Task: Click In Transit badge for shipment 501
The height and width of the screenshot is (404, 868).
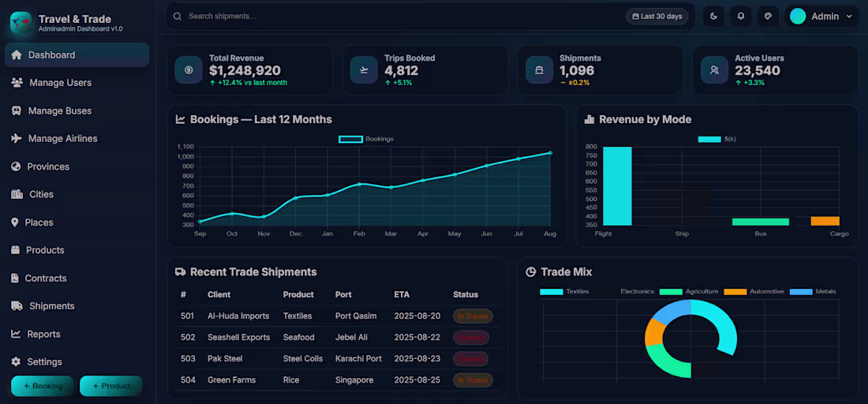Action: (473, 316)
